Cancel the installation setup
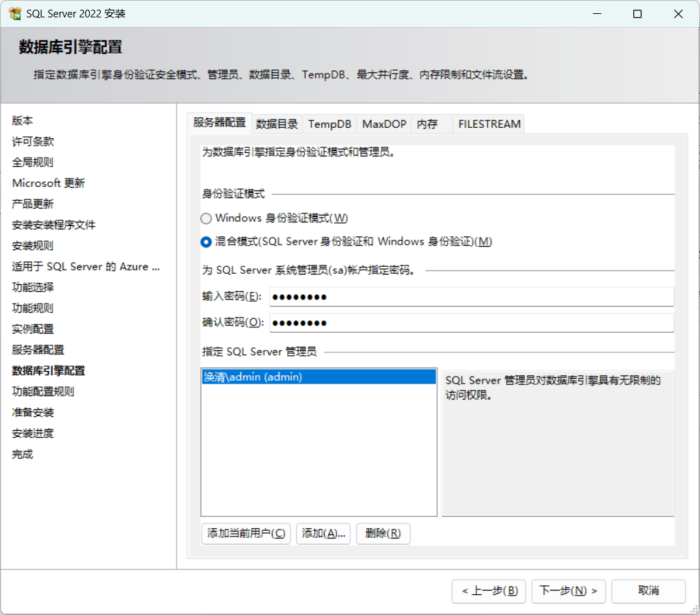Viewport: 700px width, 615px height. click(648, 591)
